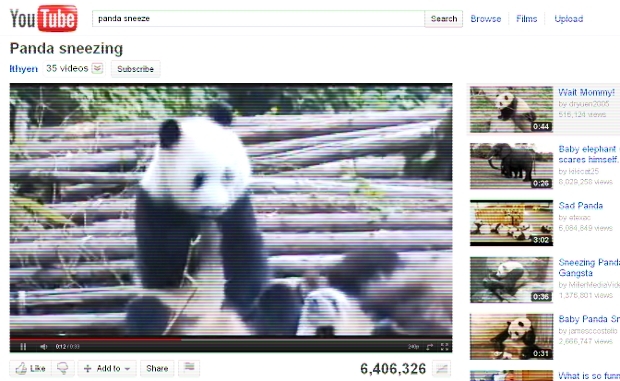Viewport: 620px width, 381px height.
Task: Click the Share button
Action: pos(157,368)
